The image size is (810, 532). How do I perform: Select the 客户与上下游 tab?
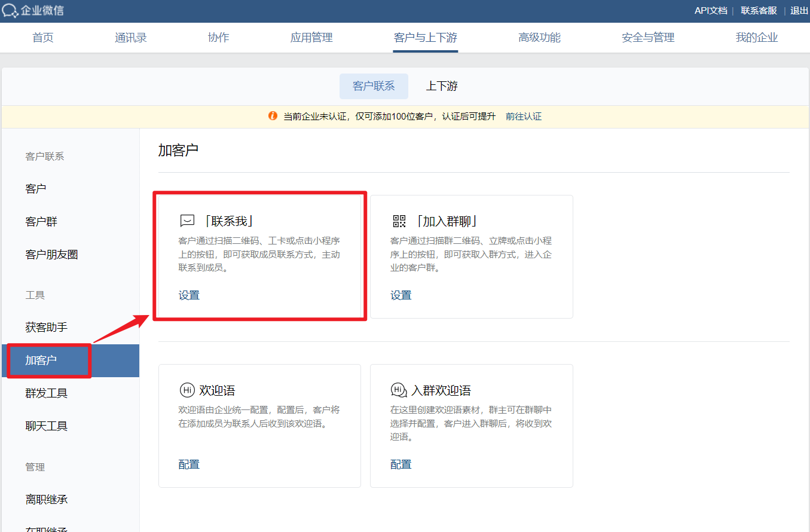(426, 38)
